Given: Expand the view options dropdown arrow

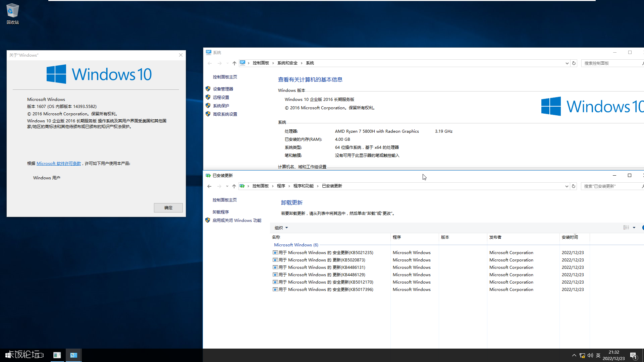Looking at the screenshot, I should (634, 228).
